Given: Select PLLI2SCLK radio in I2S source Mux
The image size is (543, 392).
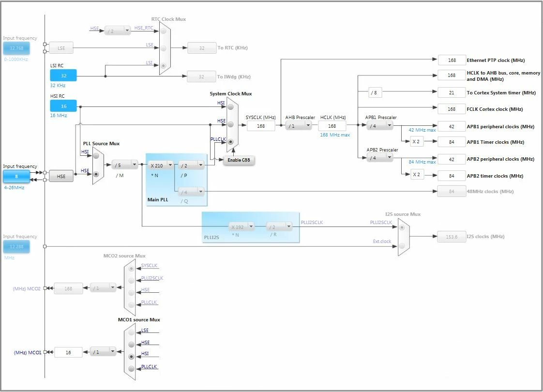Looking at the screenshot, I should [x=402, y=227].
